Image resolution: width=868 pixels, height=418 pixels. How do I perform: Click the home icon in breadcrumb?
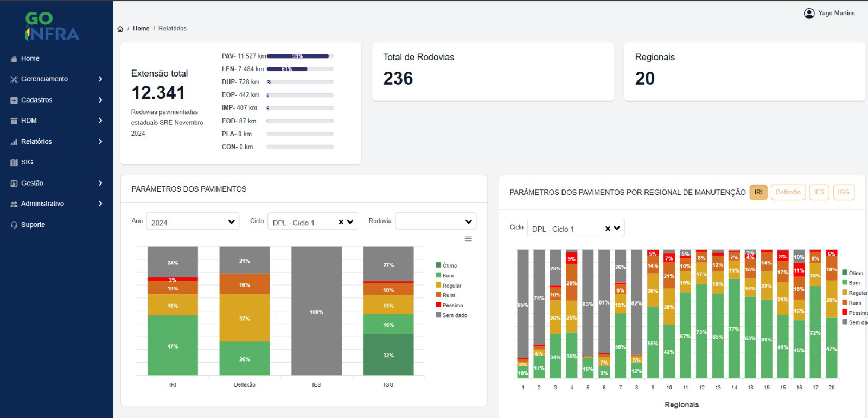[120, 29]
